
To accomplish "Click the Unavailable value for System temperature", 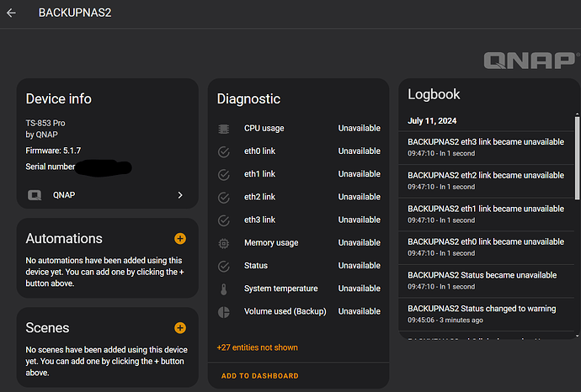I will coord(359,289).
